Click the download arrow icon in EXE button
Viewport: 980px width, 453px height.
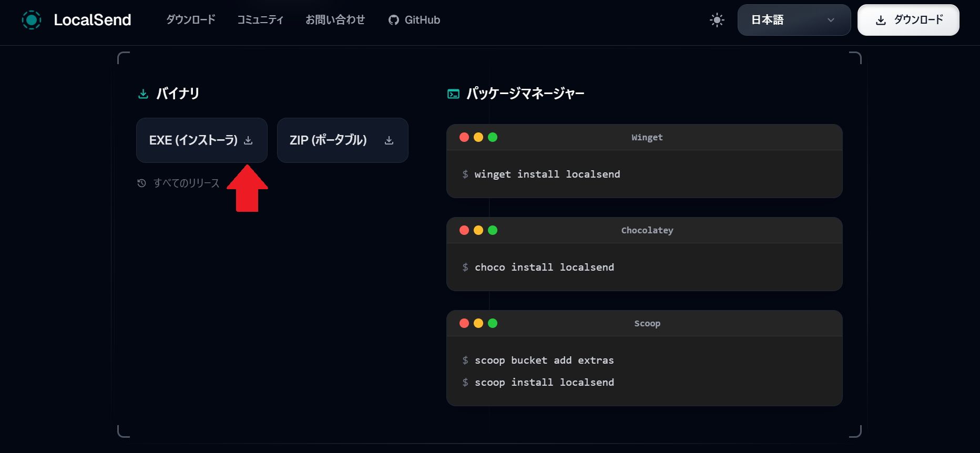[248, 140]
